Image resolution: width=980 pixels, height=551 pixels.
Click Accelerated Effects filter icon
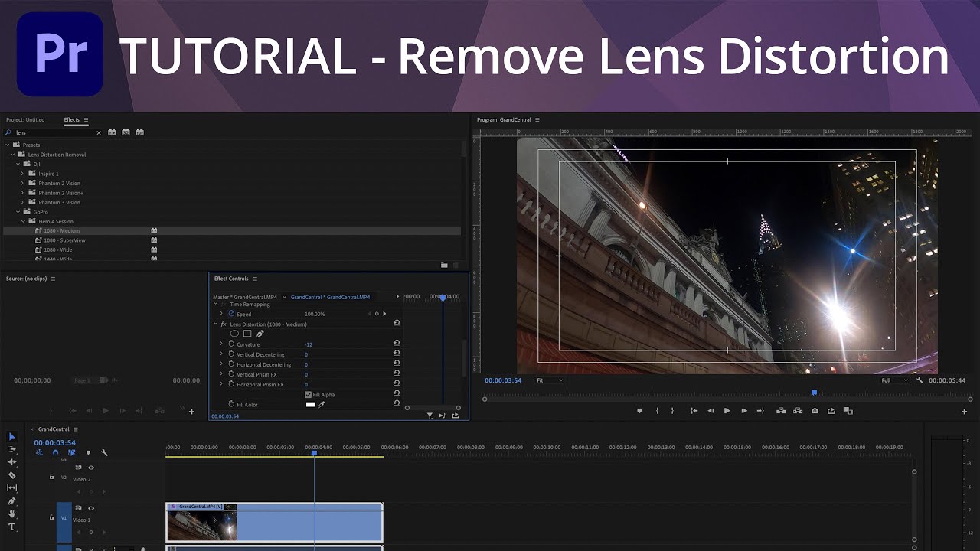[x=112, y=132]
